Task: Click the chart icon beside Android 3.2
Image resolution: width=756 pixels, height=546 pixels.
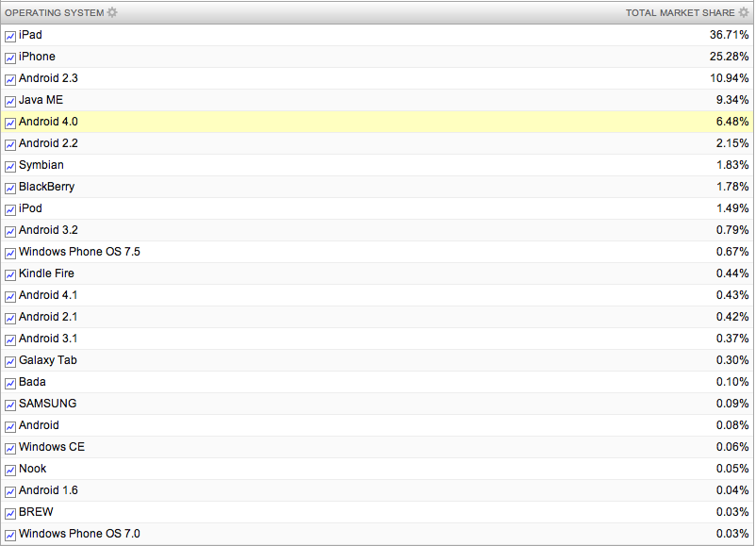Action: coord(10,232)
